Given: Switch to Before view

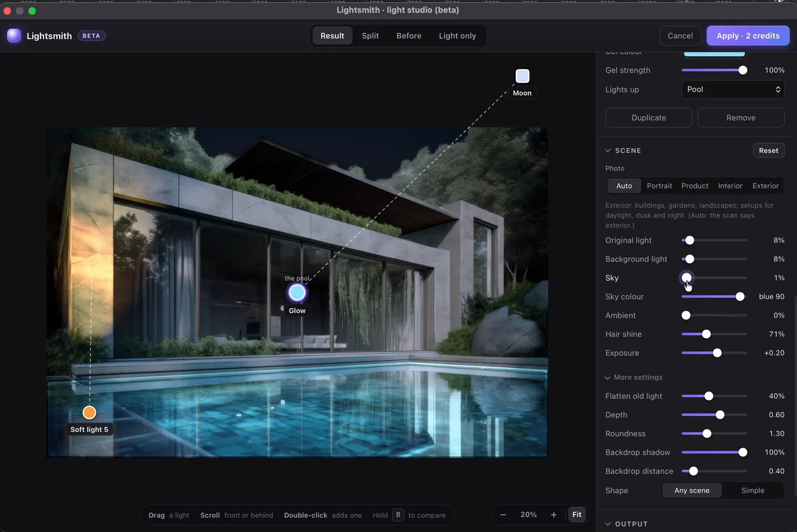Looking at the screenshot, I should tap(409, 36).
